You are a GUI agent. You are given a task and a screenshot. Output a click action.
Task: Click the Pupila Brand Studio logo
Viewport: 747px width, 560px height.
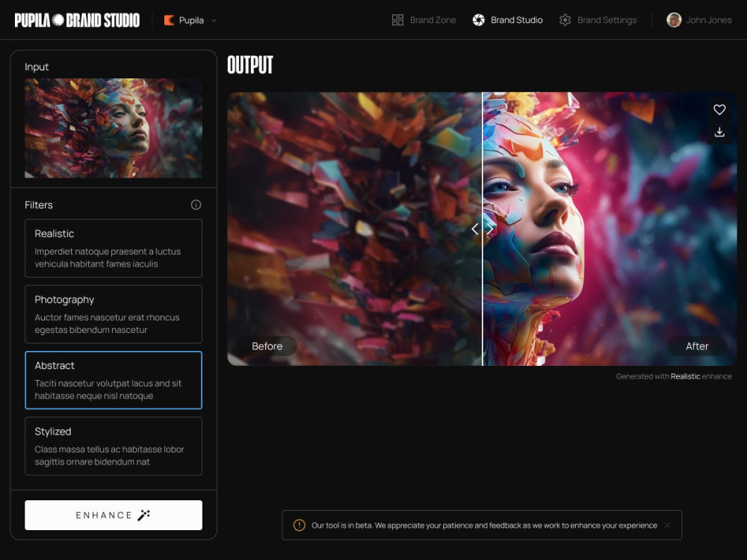pyautogui.click(x=77, y=20)
